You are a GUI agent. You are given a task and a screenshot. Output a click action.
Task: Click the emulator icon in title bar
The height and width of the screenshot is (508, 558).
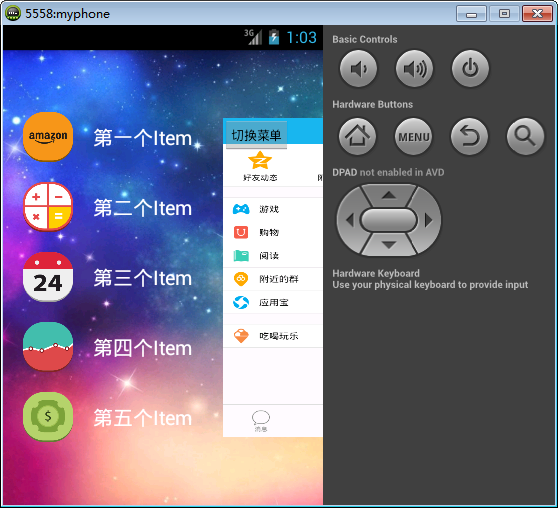[13, 13]
